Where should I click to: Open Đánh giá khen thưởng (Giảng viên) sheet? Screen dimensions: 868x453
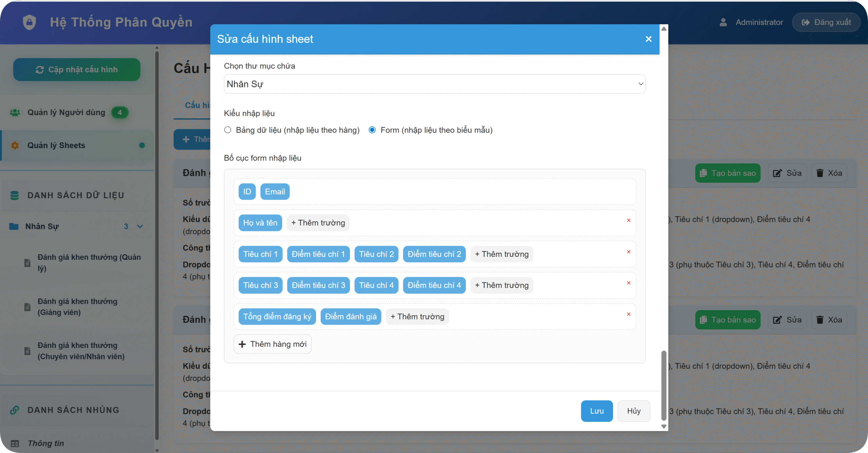click(77, 307)
